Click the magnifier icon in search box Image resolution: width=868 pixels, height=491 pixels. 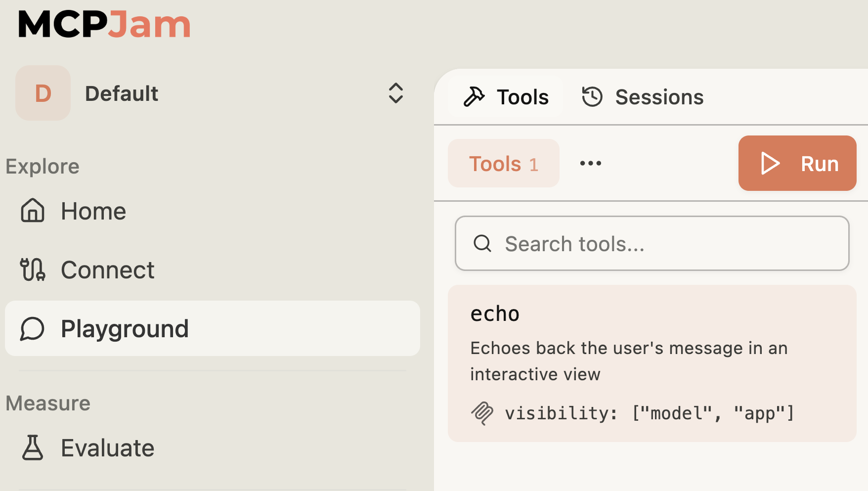(x=482, y=243)
